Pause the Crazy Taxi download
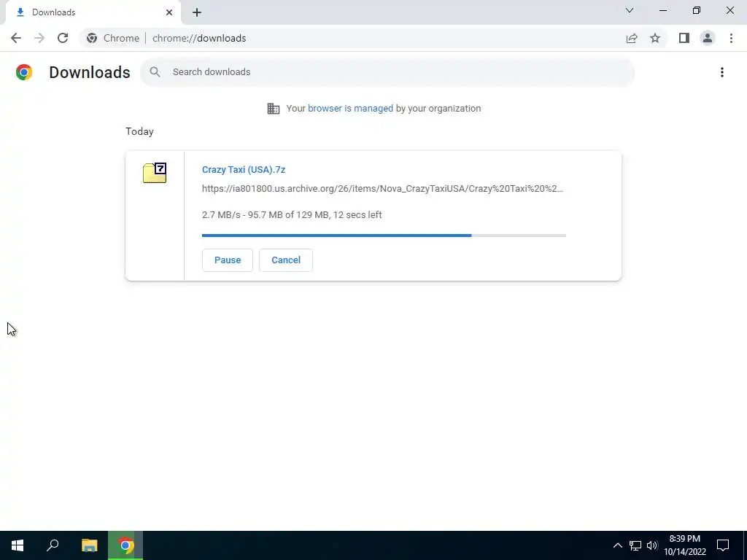Viewport: 747px width, 560px height. pyautogui.click(x=228, y=260)
